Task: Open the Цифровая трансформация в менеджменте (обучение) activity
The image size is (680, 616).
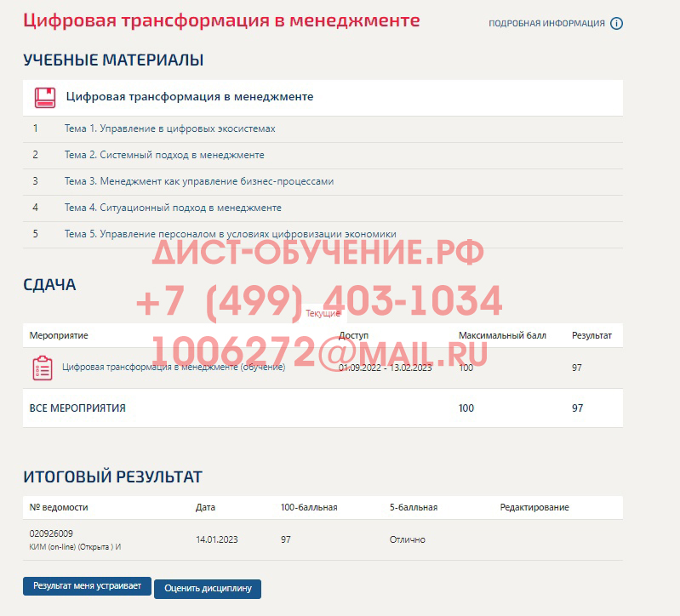Action: (174, 368)
